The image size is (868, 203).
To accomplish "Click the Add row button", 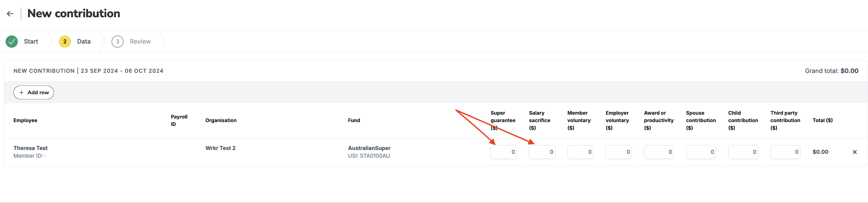I will (33, 92).
